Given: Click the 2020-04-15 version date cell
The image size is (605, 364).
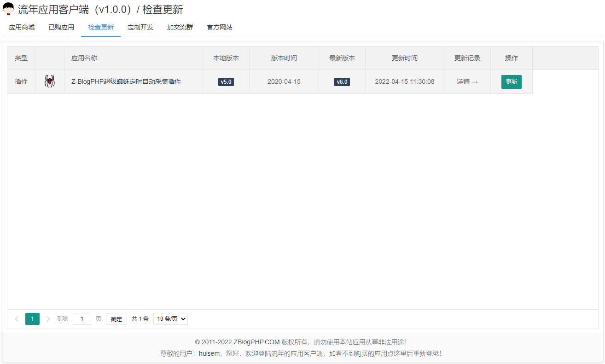Looking at the screenshot, I should pos(284,82).
